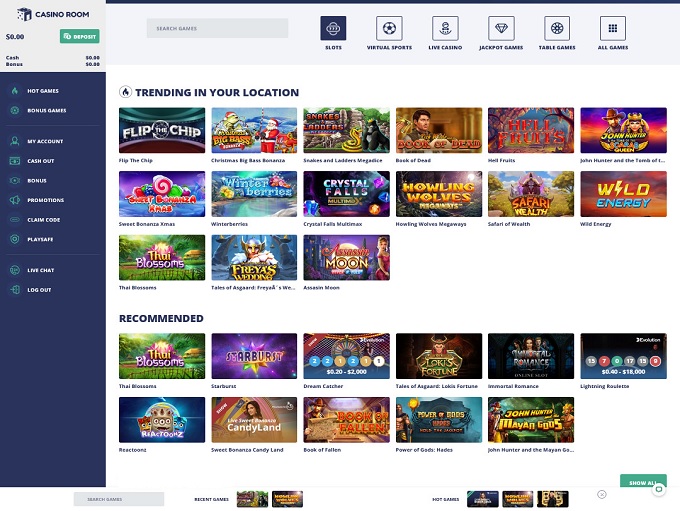Image resolution: width=680 pixels, height=511 pixels.
Task: Close the bottom bar with X icon
Action: [x=602, y=494]
